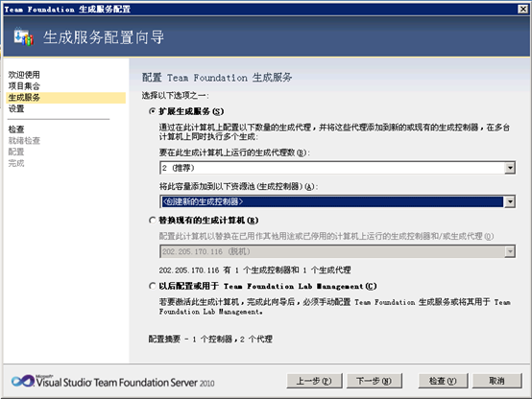Close the Team Foundation configuration window
The height and width of the screenshot is (399, 532).
click(522, 10)
